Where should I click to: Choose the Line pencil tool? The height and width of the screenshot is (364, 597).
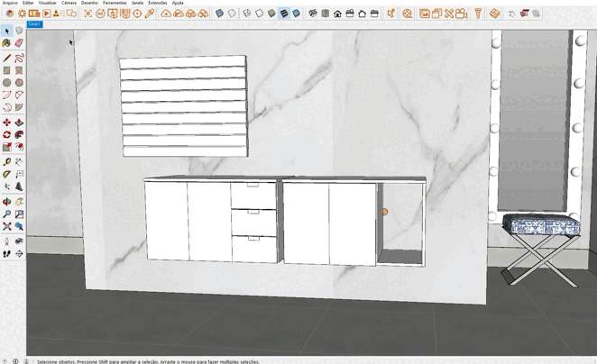(x=7, y=58)
